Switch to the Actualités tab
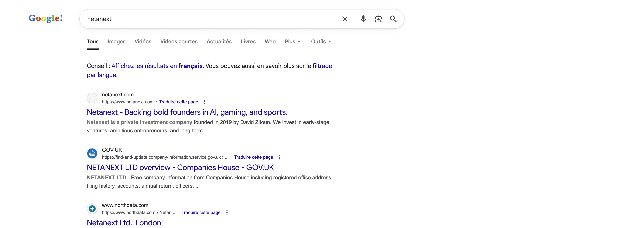Screen dimensions: 644x228 pyautogui.click(x=219, y=42)
